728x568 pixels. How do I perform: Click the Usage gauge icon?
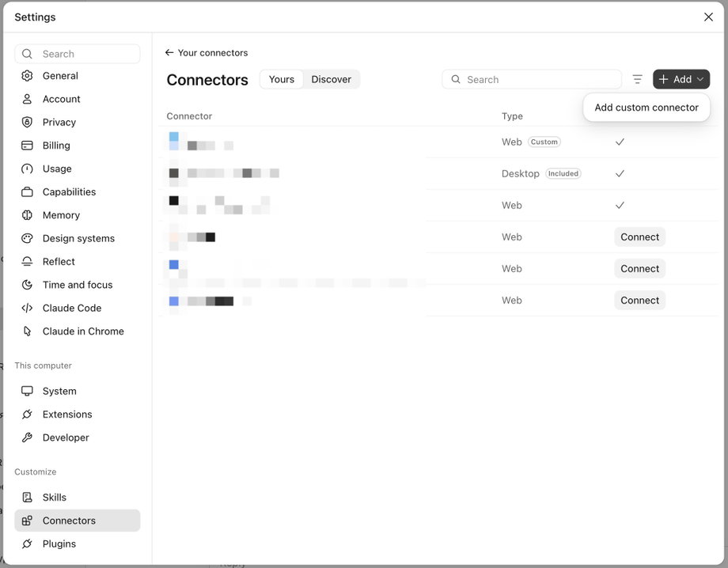[x=27, y=169]
